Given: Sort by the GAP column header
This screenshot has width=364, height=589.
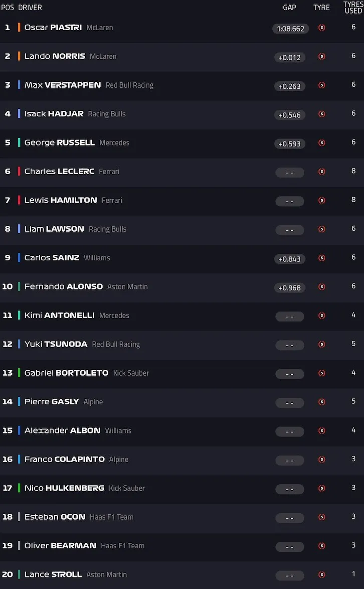Looking at the screenshot, I should point(289,8).
